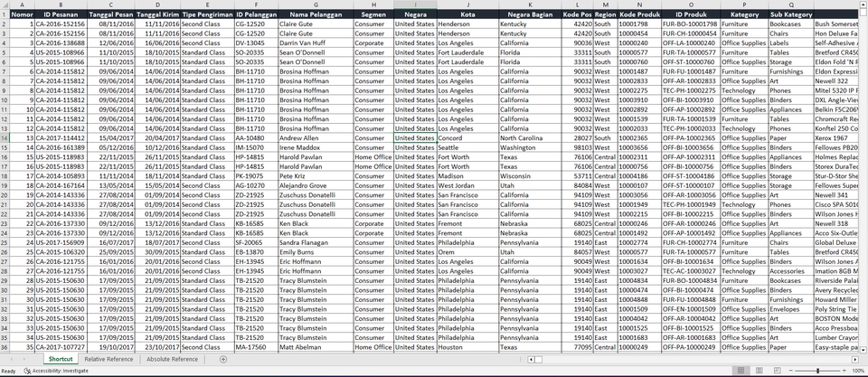Click the vertical scrollbar down arrow
868x377 pixels.
[x=863, y=349]
